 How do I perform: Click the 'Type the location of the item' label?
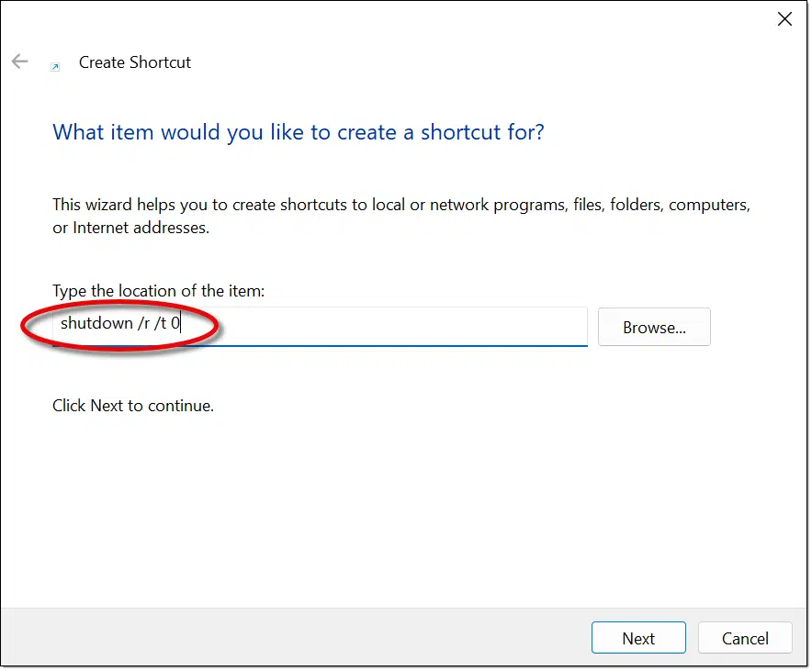(x=158, y=291)
